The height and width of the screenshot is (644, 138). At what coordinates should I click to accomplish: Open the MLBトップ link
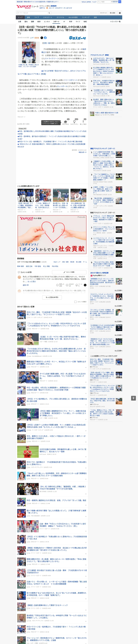pyautogui.click(x=57, y=262)
